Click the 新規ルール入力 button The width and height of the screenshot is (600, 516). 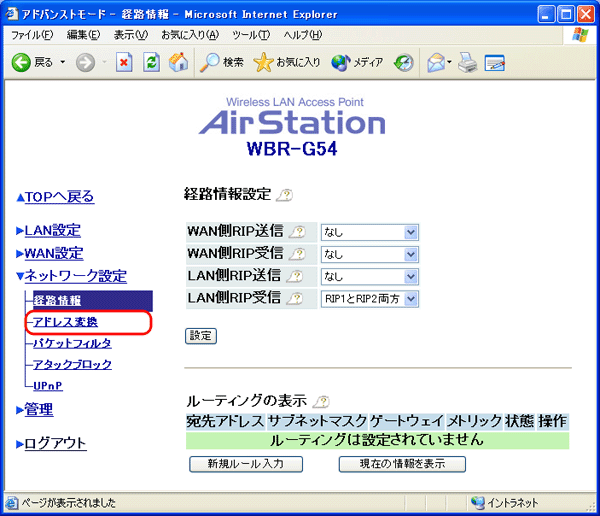246,464
